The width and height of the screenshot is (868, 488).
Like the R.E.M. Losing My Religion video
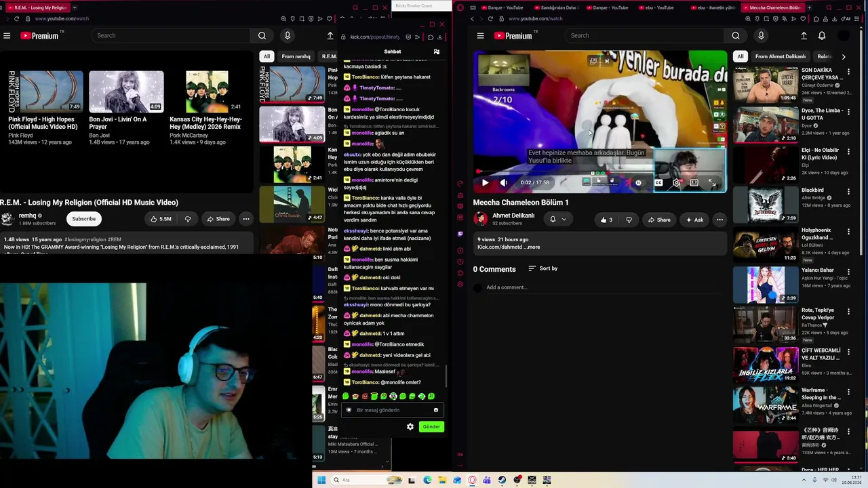pos(161,219)
